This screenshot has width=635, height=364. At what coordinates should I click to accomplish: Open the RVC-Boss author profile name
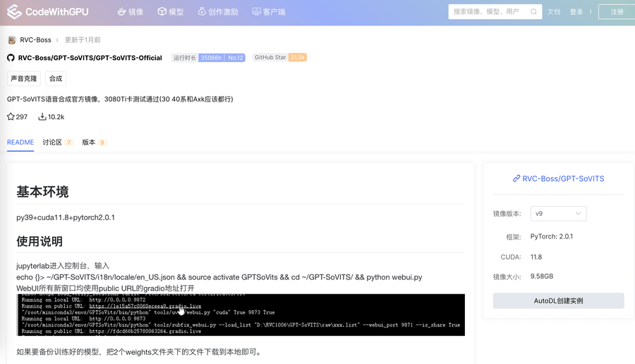pos(36,40)
